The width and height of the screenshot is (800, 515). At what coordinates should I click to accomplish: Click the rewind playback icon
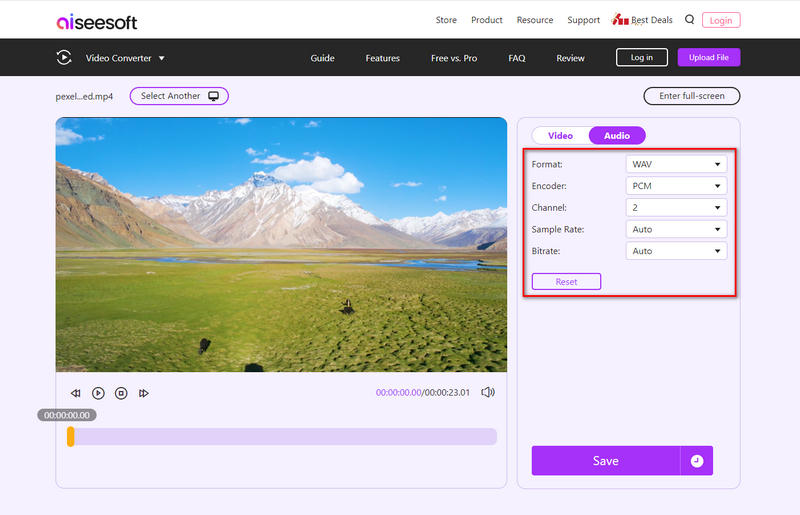click(x=75, y=393)
